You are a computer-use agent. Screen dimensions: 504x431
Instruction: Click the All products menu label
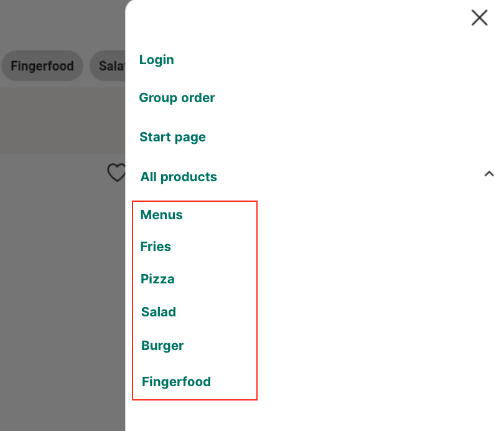[x=179, y=177]
